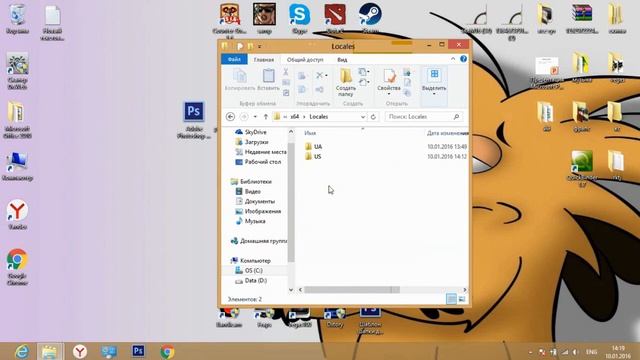Click the Copy to icon in organize group

pos(302,89)
